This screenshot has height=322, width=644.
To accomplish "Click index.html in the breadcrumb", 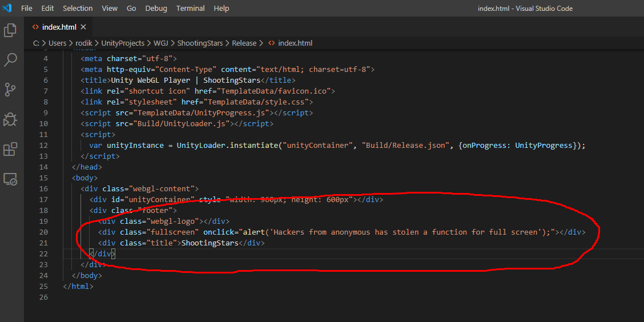I will (295, 43).
